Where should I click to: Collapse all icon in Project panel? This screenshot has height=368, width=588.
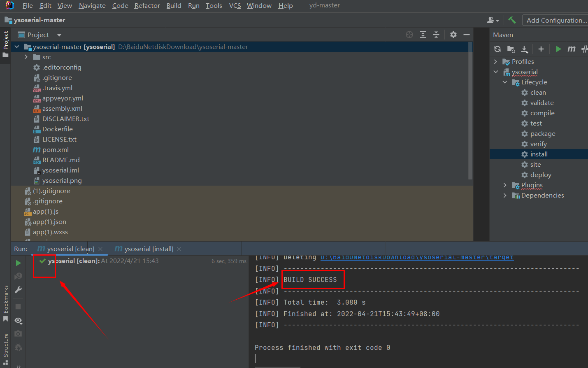(436, 35)
